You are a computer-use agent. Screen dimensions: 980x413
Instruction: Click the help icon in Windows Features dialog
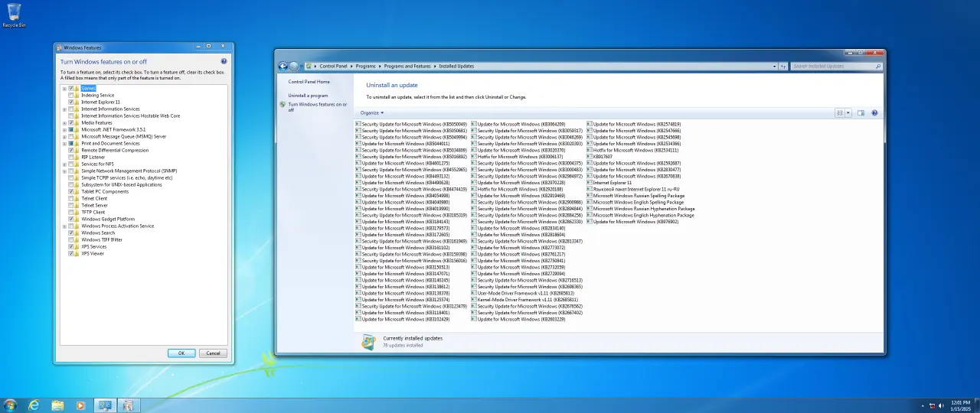point(224,61)
